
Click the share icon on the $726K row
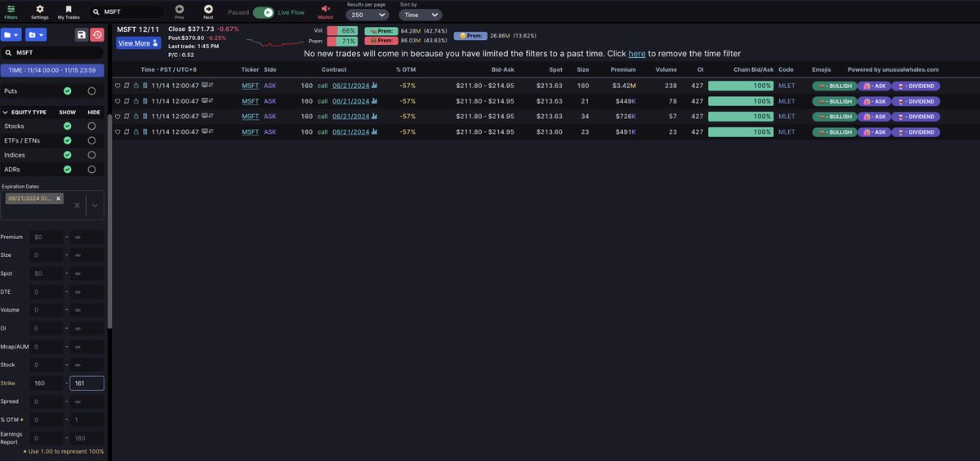[x=136, y=117]
